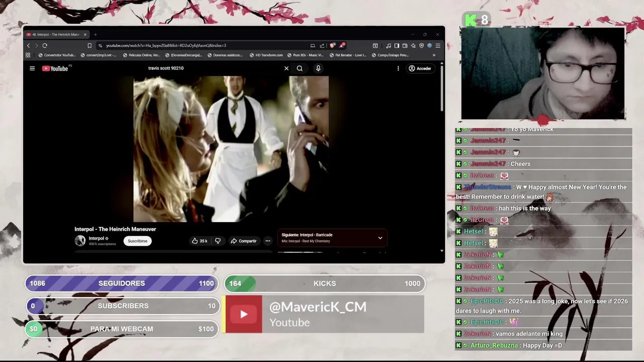This screenshot has height=362, width=644.
Task: Click the KICKS goal progress bar
Action: click(325, 284)
